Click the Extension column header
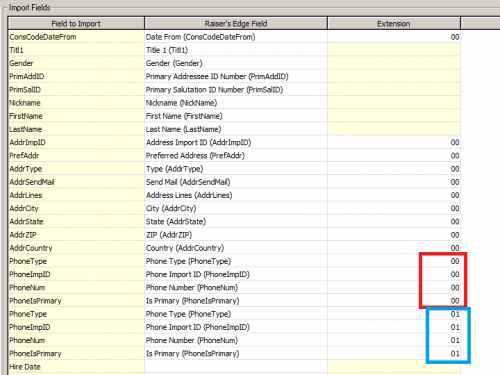This screenshot has height=375, width=500. pos(394,24)
